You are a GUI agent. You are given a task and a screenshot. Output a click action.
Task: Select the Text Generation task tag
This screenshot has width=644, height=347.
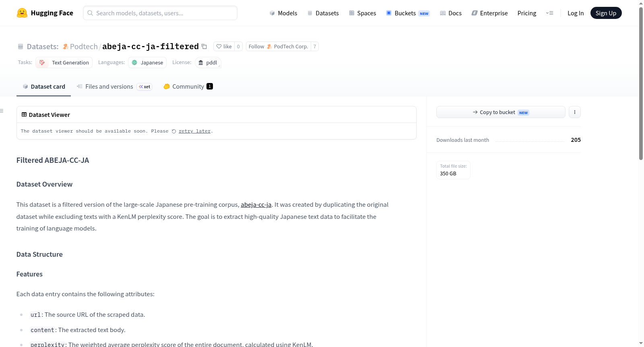click(64, 62)
